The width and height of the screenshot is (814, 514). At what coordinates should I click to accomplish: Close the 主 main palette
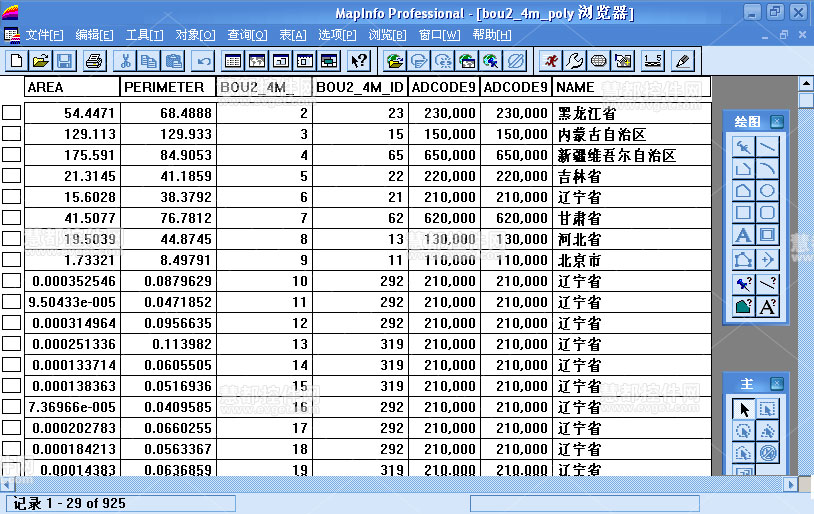[777, 384]
